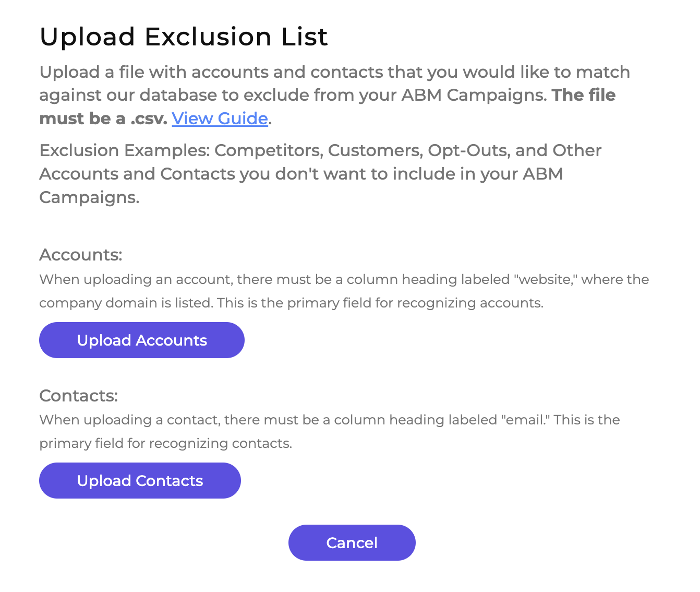Click "When uploading a contact" sentence
Screen dimensions: 700x592
[x=129, y=420]
